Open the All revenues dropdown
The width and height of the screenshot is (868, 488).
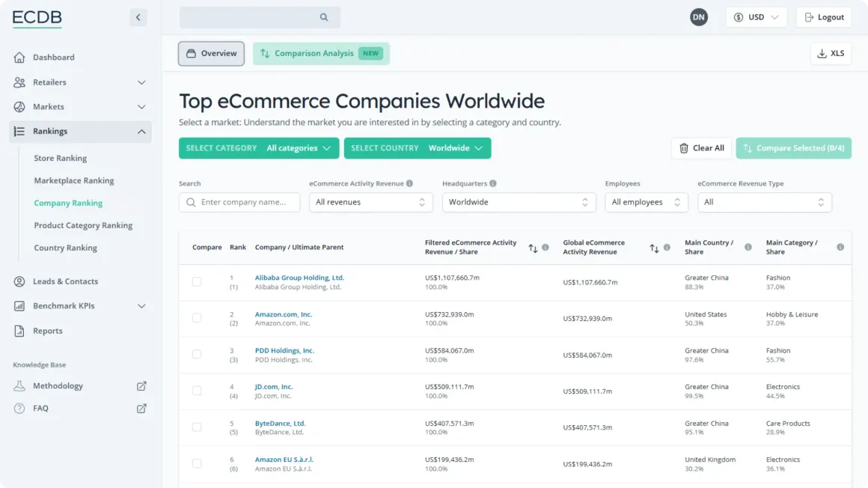click(371, 202)
